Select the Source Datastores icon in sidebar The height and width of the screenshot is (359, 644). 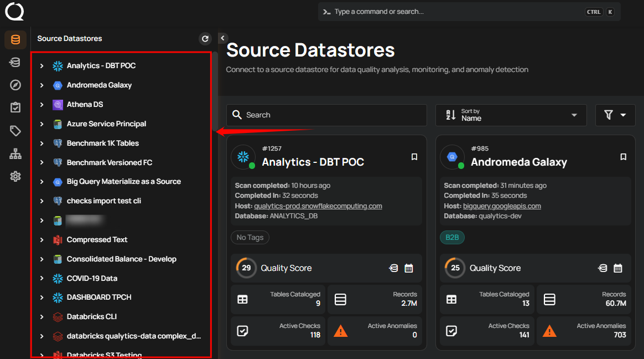click(15, 40)
